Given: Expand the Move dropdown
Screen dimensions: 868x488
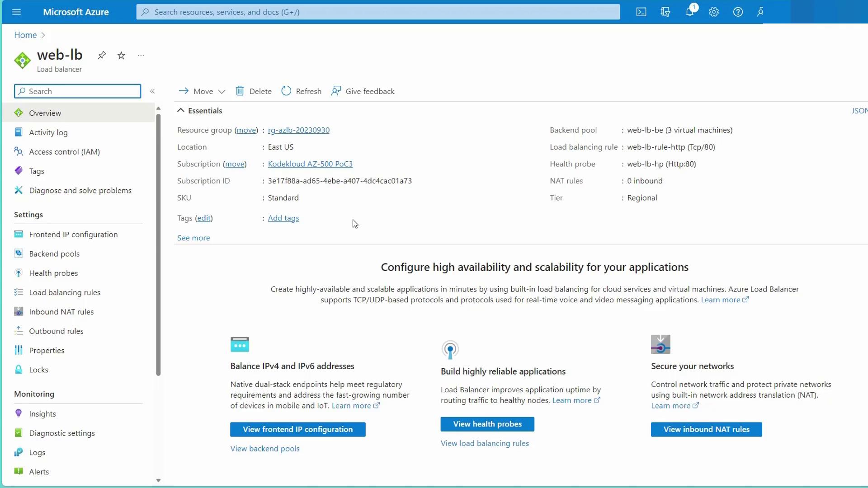Looking at the screenshot, I should click(222, 91).
